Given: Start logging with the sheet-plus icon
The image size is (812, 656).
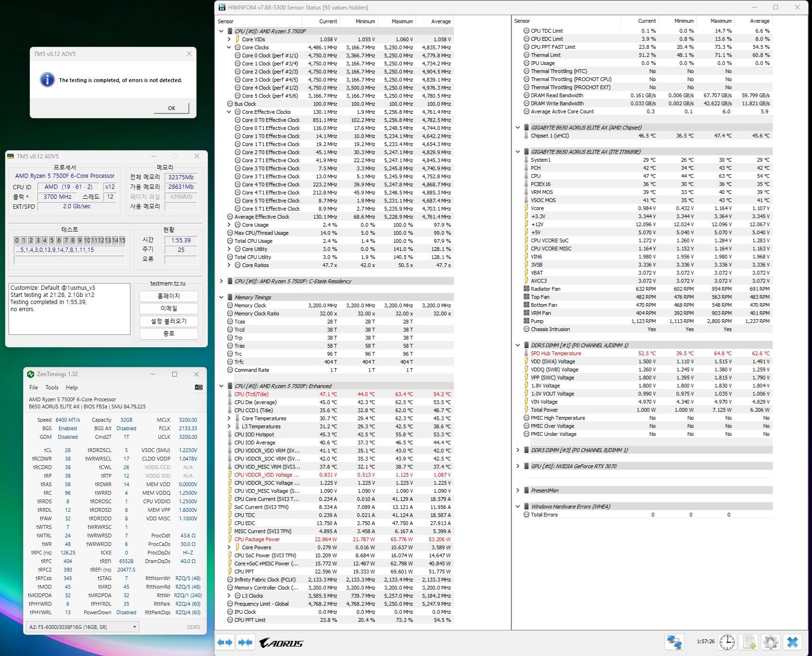Looking at the screenshot, I should tap(749, 642).
